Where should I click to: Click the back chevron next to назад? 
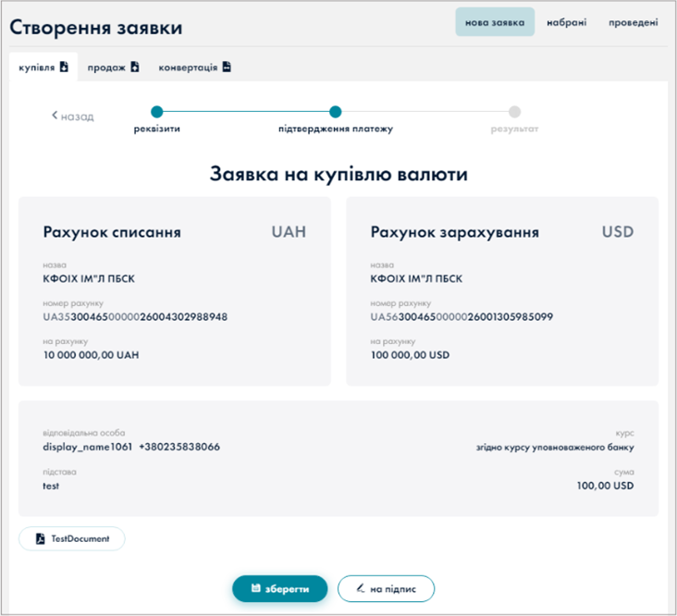tap(55, 116)
